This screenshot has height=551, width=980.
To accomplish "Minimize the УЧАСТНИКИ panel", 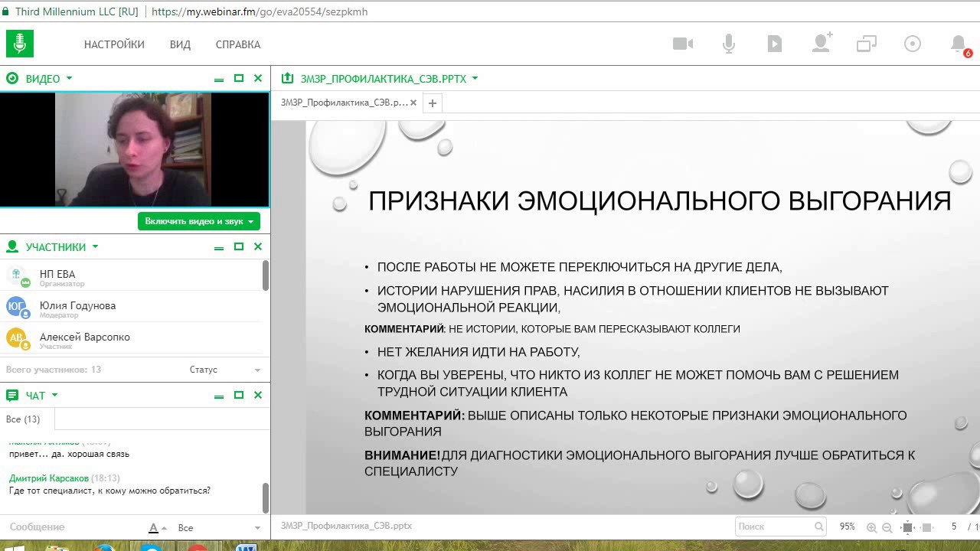I will [219, 247].
